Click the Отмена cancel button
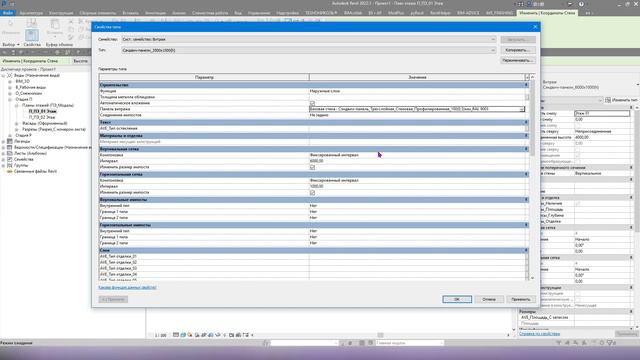Screen dimensions: 640x360 (x=489, y=299)
